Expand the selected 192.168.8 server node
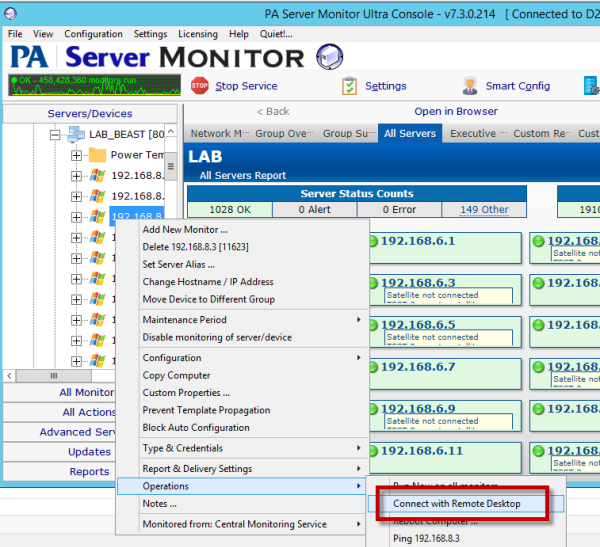 pos(76,217)
